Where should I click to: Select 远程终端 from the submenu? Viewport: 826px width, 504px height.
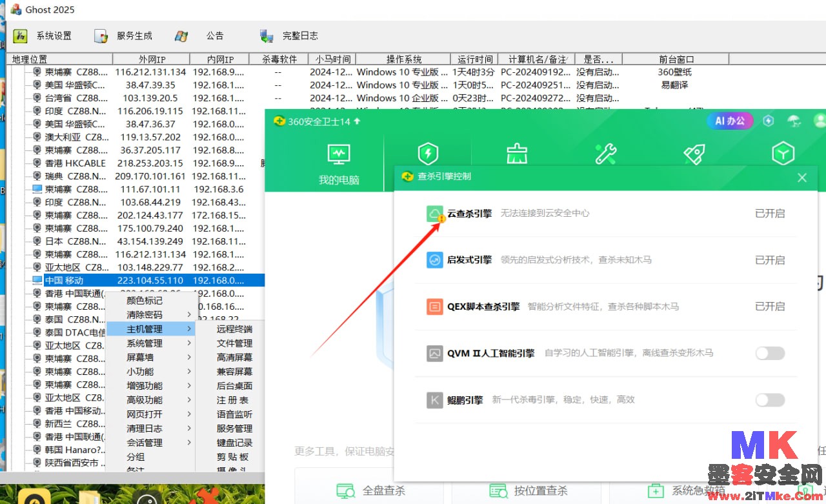(x=234, y=329)
